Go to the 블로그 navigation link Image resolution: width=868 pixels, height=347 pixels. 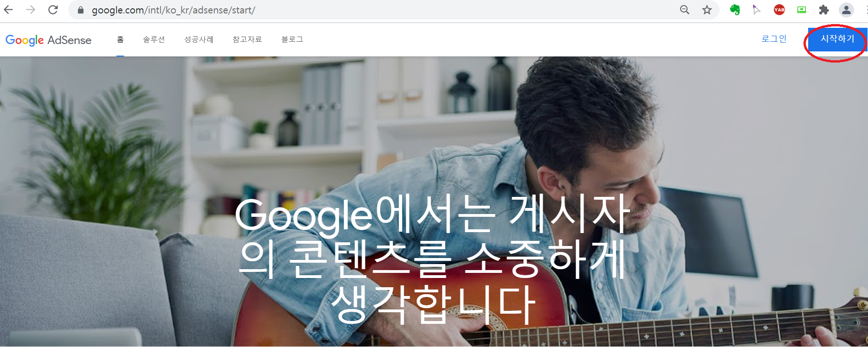point(292,39)
